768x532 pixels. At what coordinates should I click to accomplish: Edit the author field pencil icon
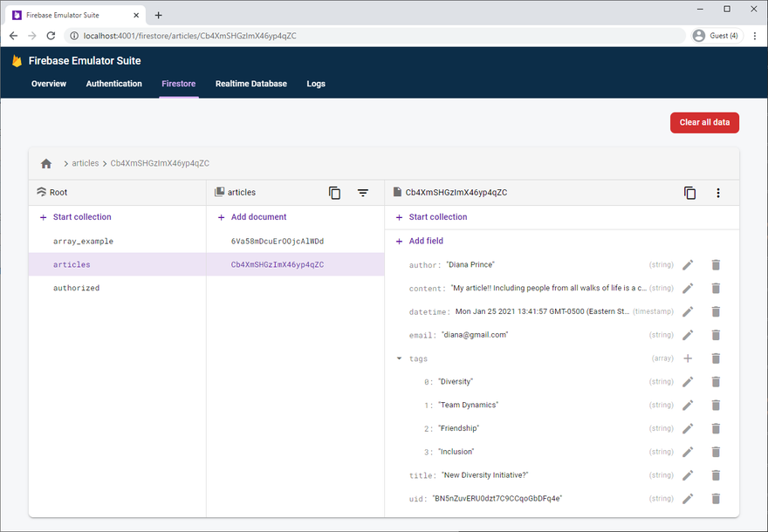pyautogui.click(x=688, y=265)
